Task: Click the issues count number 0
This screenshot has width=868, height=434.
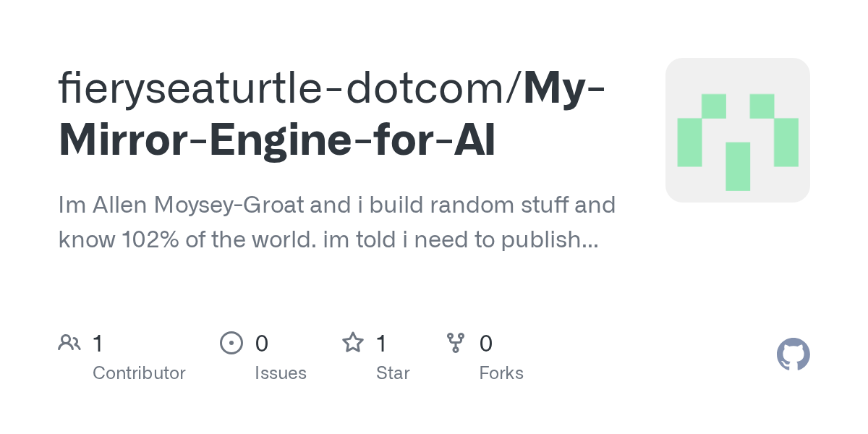Action: coord(262,343)
